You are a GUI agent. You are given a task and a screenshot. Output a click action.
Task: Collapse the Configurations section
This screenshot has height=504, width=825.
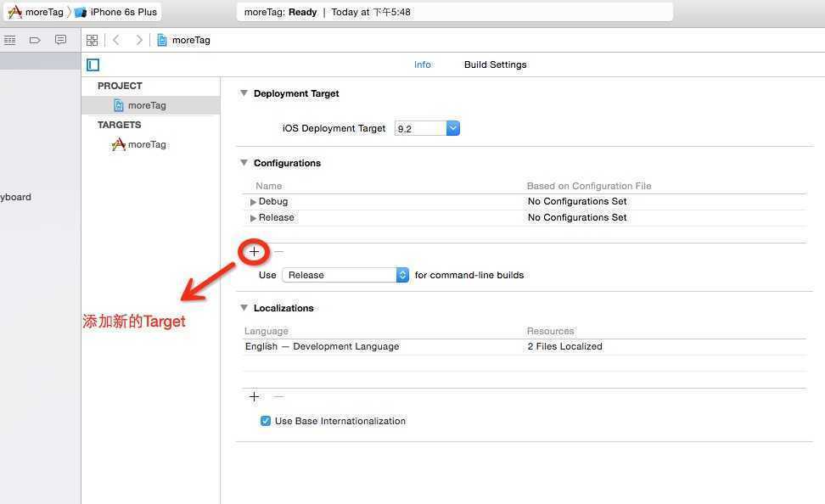coord(244,163)
